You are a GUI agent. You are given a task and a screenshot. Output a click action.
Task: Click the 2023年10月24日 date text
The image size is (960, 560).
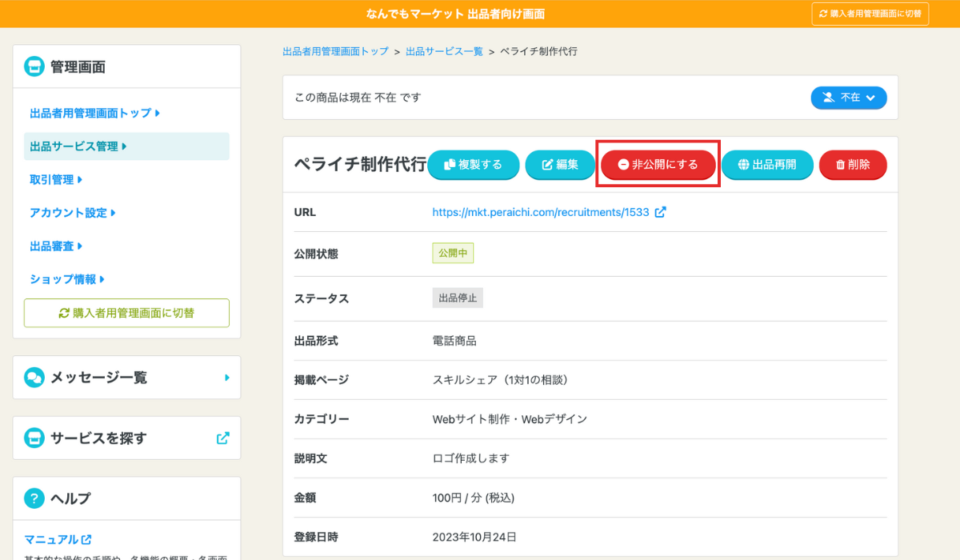coord(474,537)
